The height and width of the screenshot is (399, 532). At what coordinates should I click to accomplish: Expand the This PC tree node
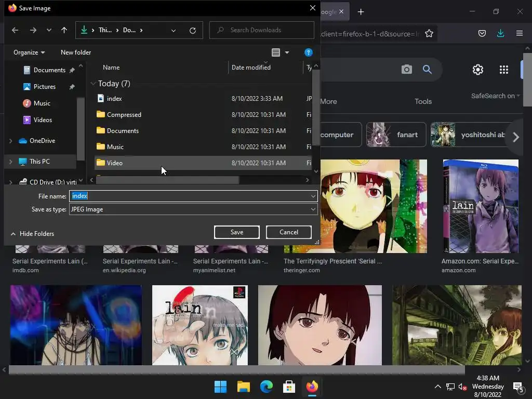click(10, 162)
